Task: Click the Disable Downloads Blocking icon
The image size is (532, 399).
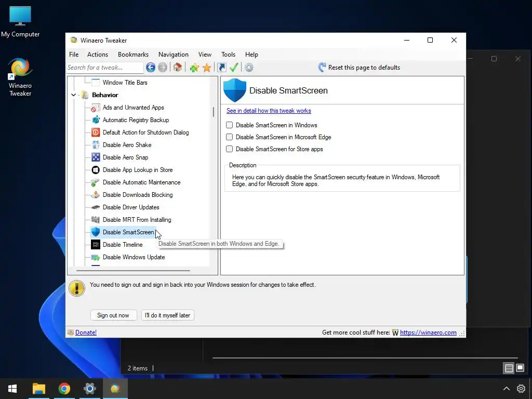Action: 96,195
